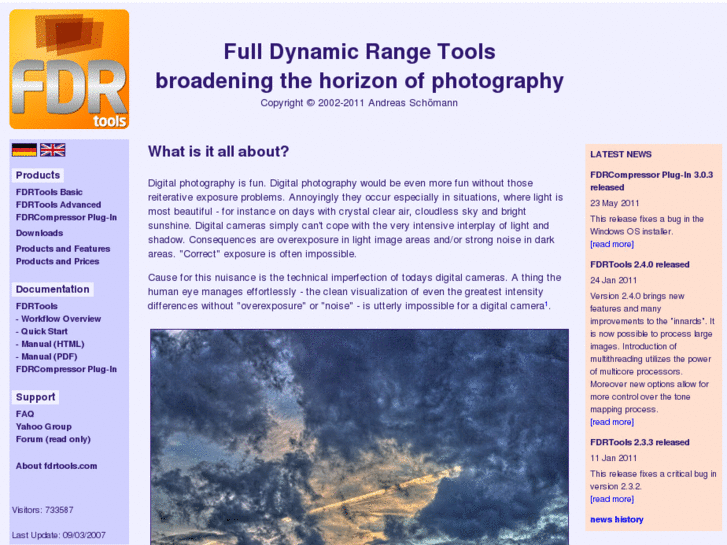Click the FDRTools 2.4.0 released headline
Screen dimensions: 727x545
click(x=640, y=264)
